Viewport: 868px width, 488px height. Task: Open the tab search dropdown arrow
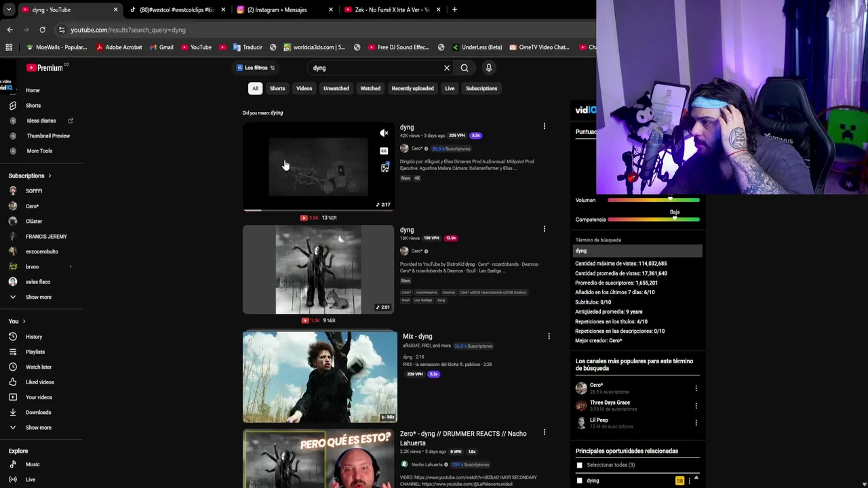point(9,9)
